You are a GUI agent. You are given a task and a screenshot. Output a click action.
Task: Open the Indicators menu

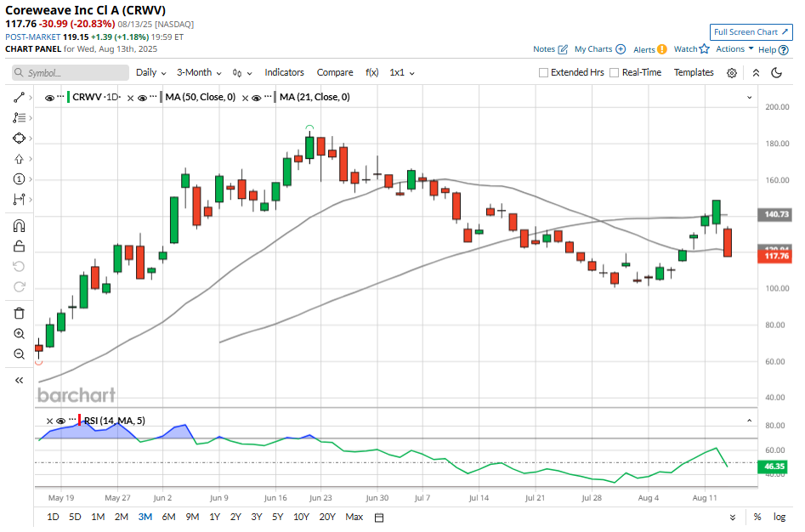[285, 72]
